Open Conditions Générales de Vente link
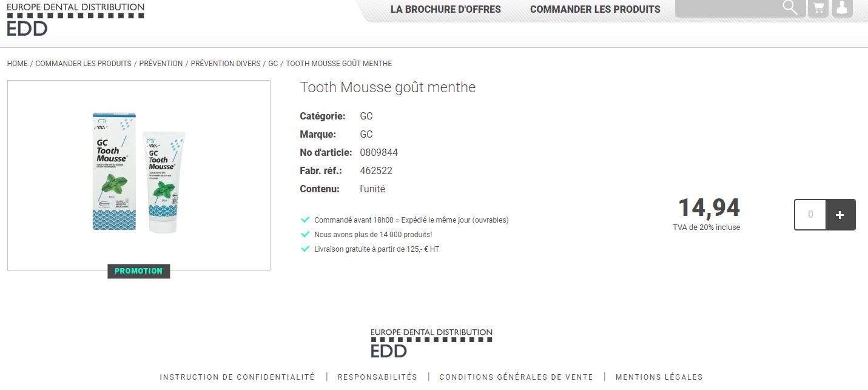 516,377
